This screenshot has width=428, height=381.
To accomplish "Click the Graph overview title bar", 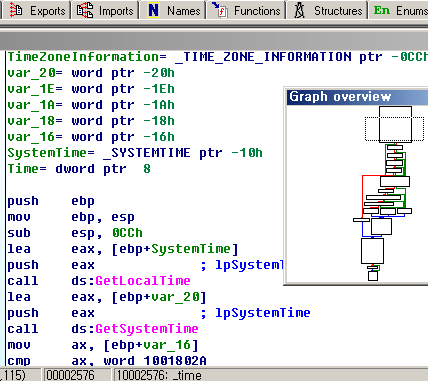I will click(x=357, y=97).
